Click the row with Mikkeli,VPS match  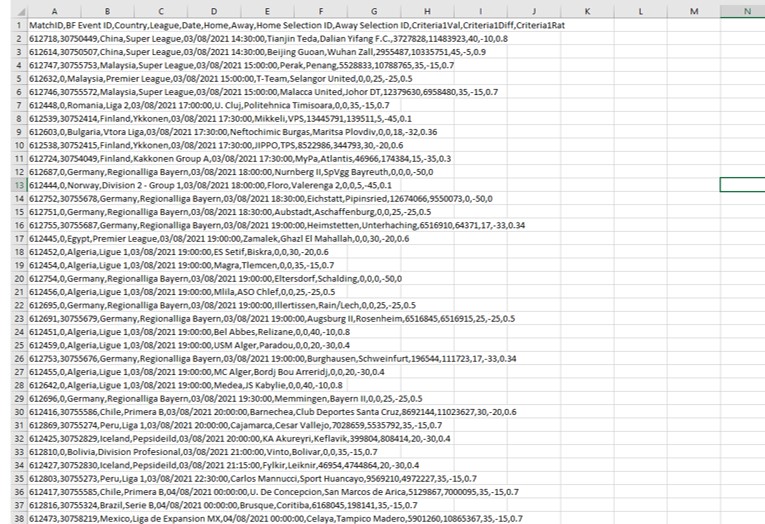point(220,119)
